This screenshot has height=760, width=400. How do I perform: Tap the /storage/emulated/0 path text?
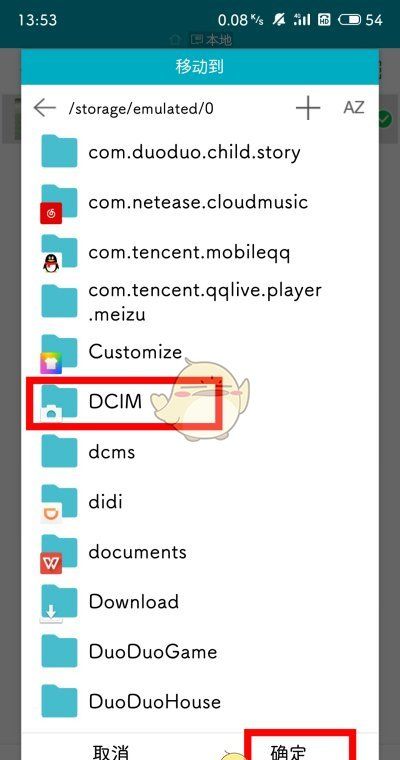point(141,109)
